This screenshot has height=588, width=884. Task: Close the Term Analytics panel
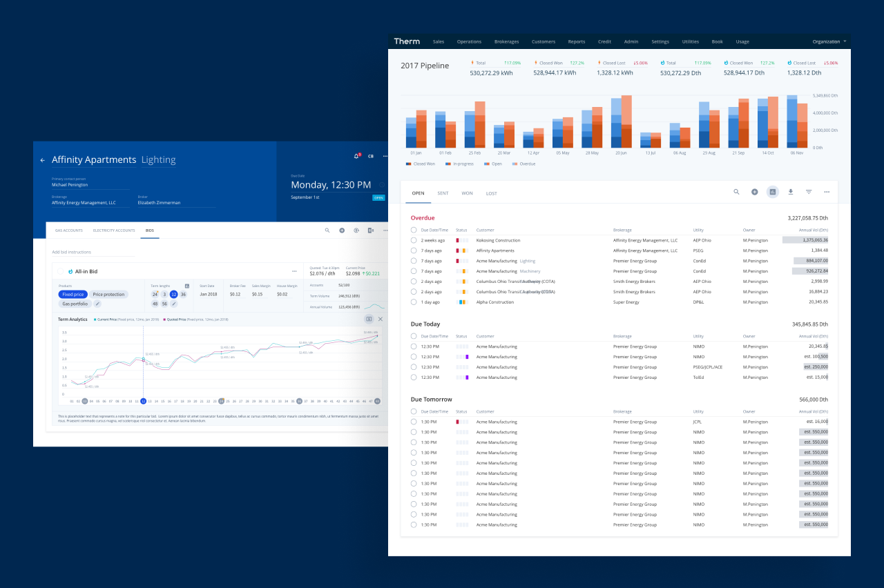click(380, 319)
